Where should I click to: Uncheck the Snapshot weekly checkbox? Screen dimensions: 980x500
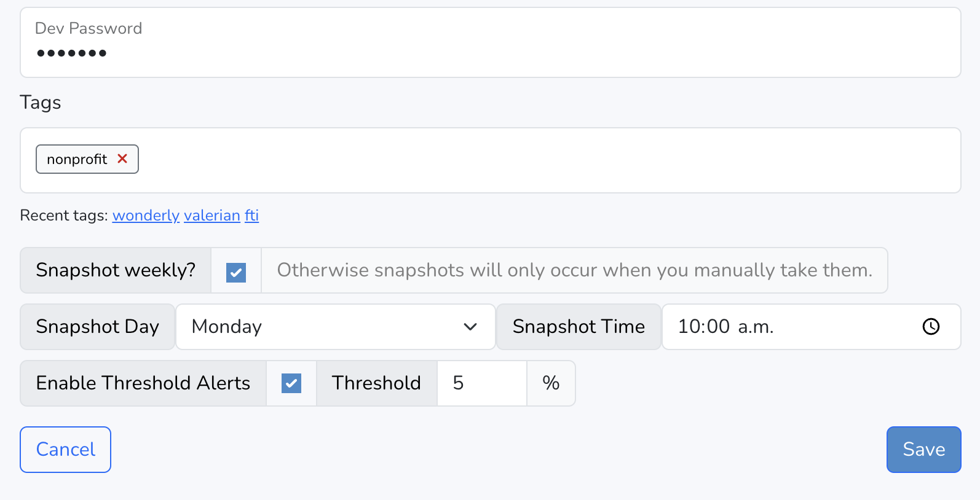point(236,272)
